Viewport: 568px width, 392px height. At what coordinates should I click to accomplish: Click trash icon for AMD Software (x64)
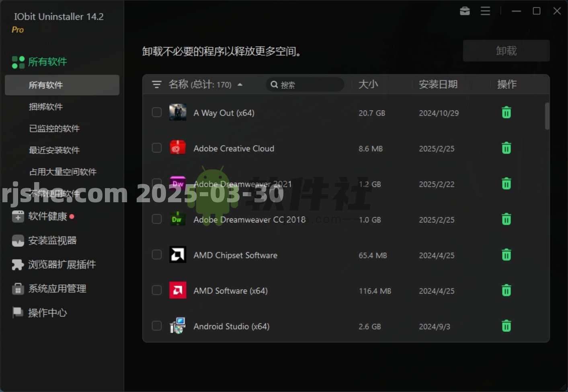(506, 291)
